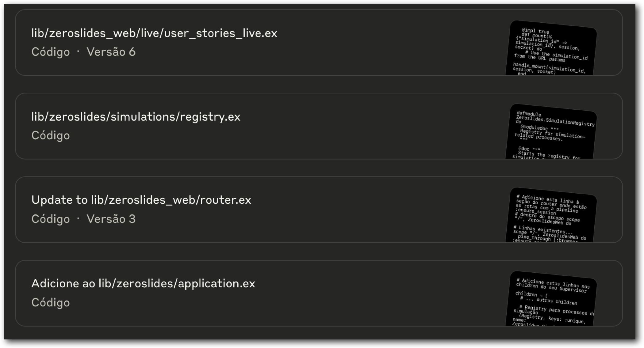644x348 pixels.
Task: Click the Código label under user_stories_live.ex
Action: click(x=51, y=52)
